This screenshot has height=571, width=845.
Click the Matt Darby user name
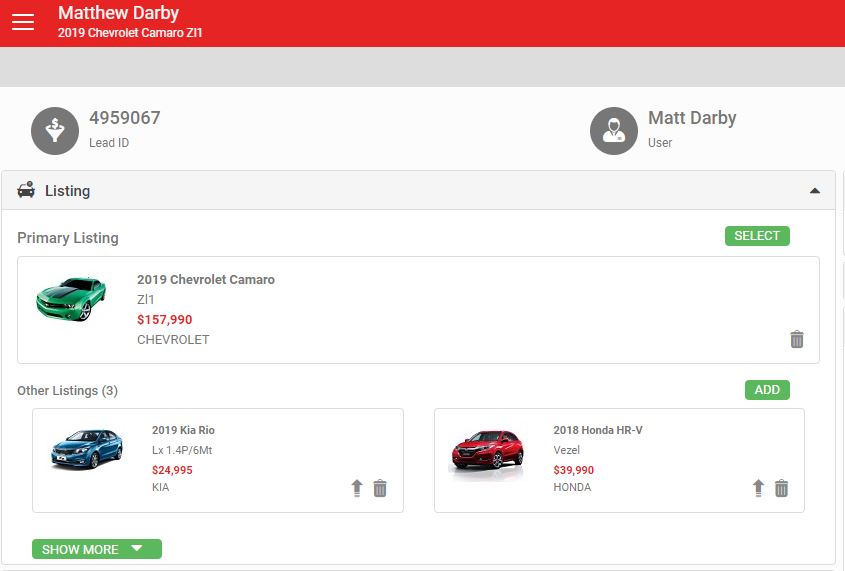click(x=692, y=117)
